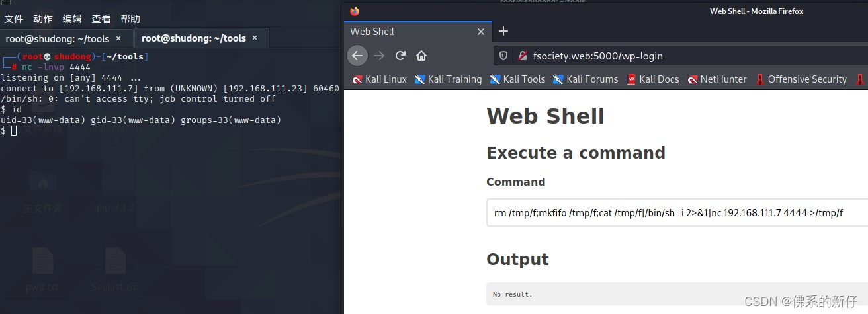Screen dimensions: 868x314
Task: Click the uid=33(www-data) terminal output line
Action: [141, 120]
